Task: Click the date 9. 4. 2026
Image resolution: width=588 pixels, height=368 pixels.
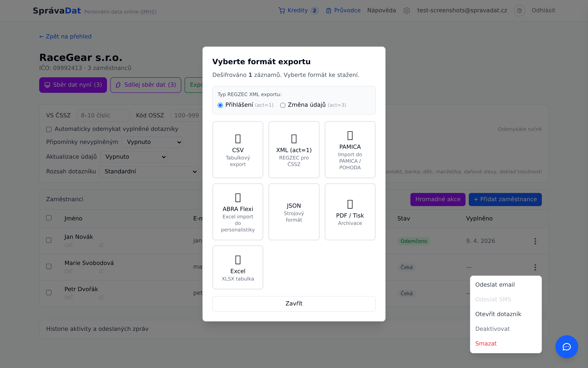Action: coord(480,241)
